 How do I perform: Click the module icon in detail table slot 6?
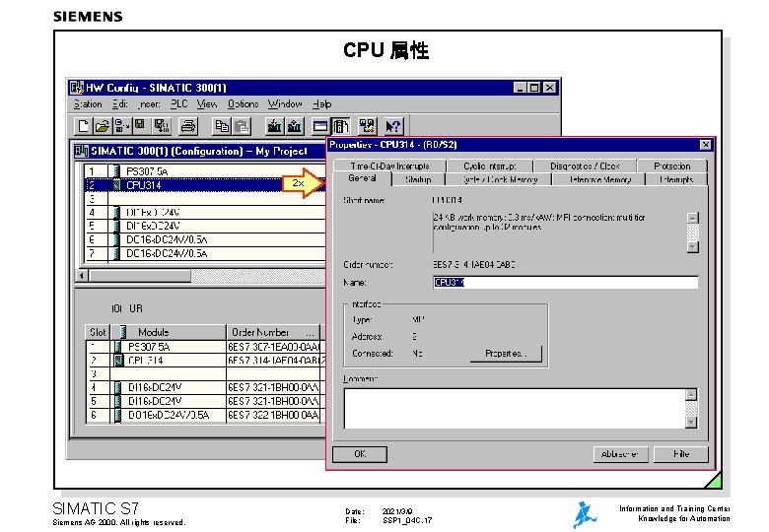(x=118, y=415)
